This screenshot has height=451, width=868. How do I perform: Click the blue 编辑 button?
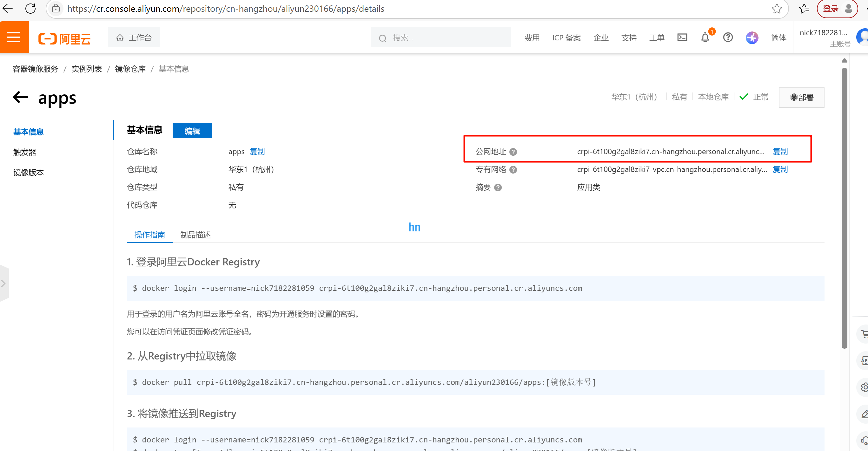pos(192,131)
